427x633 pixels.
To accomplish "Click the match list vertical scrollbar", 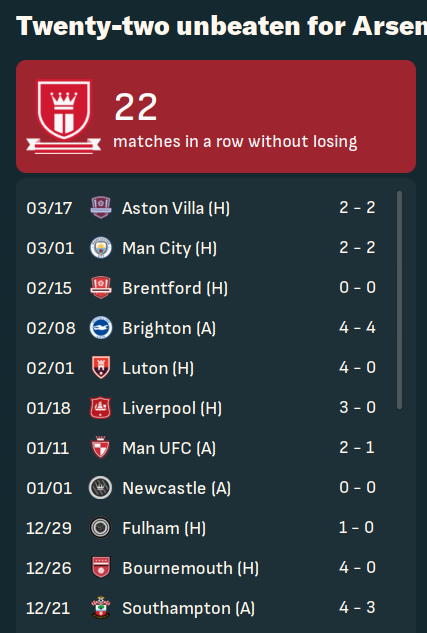I will click(x=400, y=300).
